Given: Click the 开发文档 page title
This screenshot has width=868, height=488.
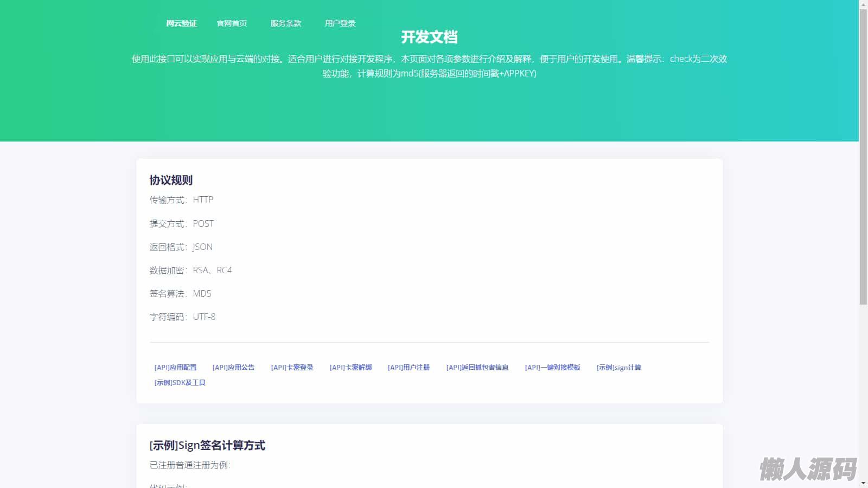Looking at the screenshot, I should (x=429, y=37).
